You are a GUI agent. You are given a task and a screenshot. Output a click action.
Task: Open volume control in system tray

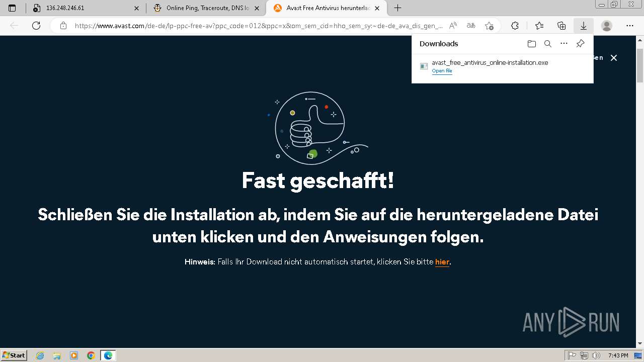pyautogui.click(x=595, y=355)
